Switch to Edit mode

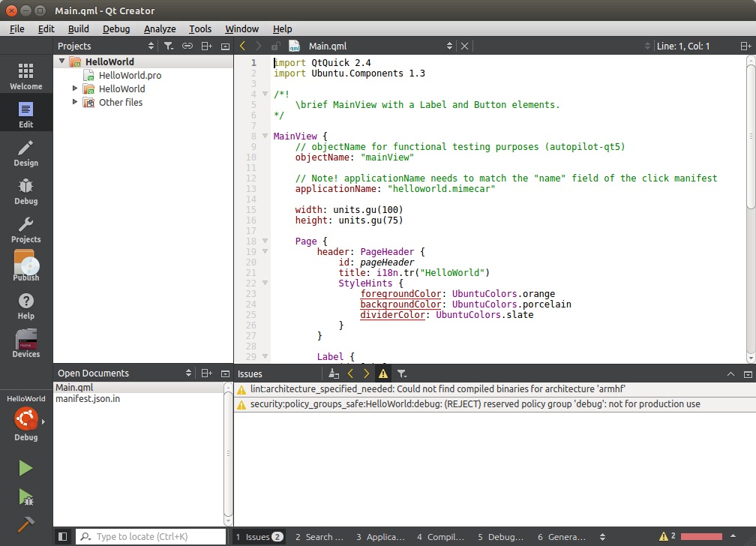pyautogui.click(x=26, y=115)
